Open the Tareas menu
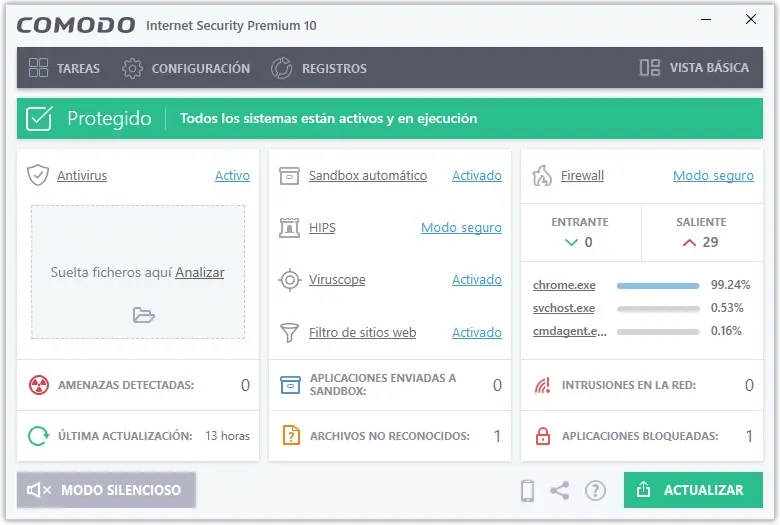Image resolution: width=780 pixels, height=525 pixels. tap(64, 68)
